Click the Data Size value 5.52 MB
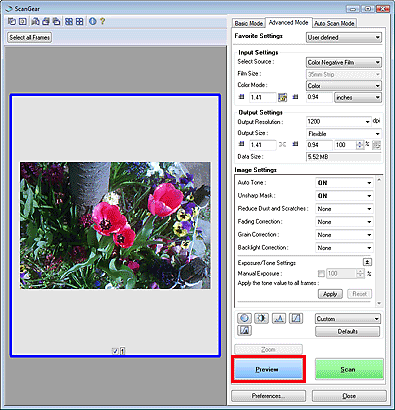This screenshot has width=395, height=410. coord(343,157)
